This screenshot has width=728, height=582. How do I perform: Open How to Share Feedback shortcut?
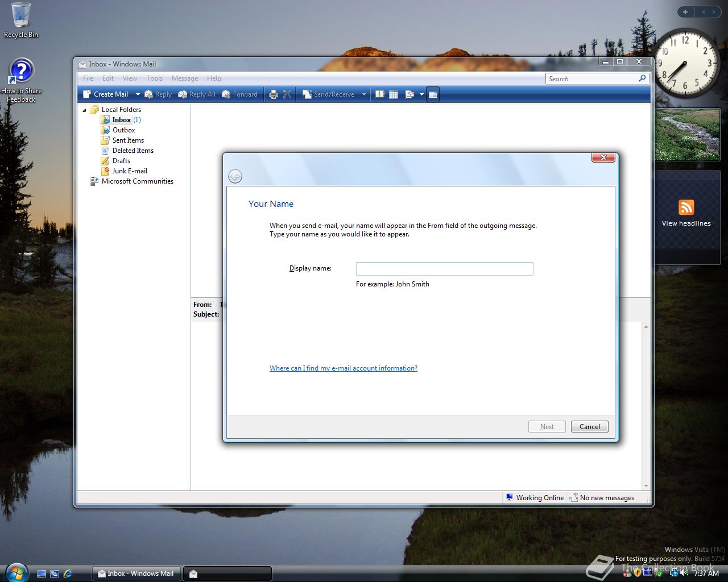tap(21, 81)
